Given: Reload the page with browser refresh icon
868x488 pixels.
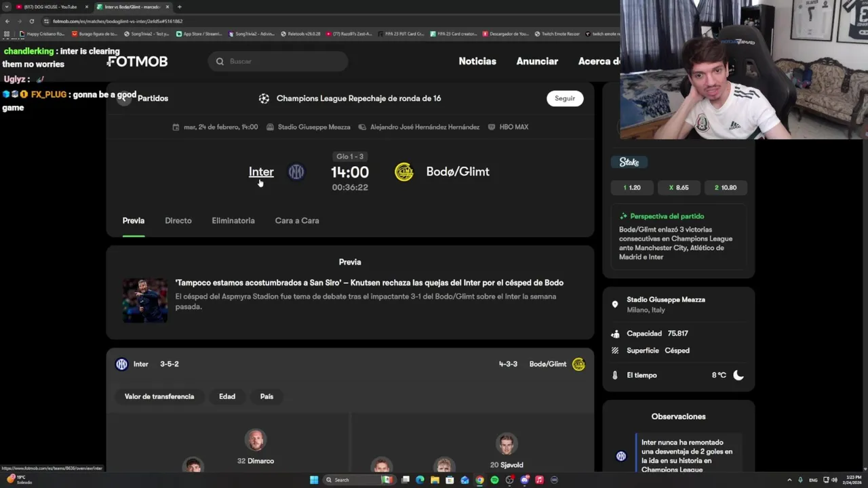Looking at the screenshot, I should (31, 21).
